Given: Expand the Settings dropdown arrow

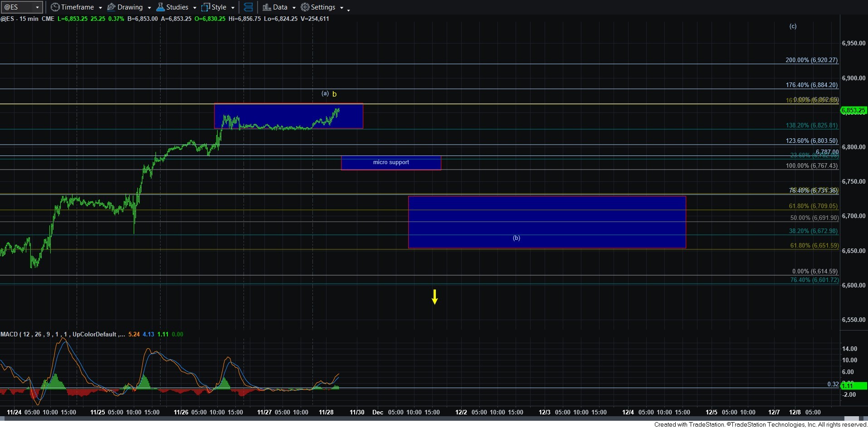Looking at the screenshot, I should [x=341, y=8].
